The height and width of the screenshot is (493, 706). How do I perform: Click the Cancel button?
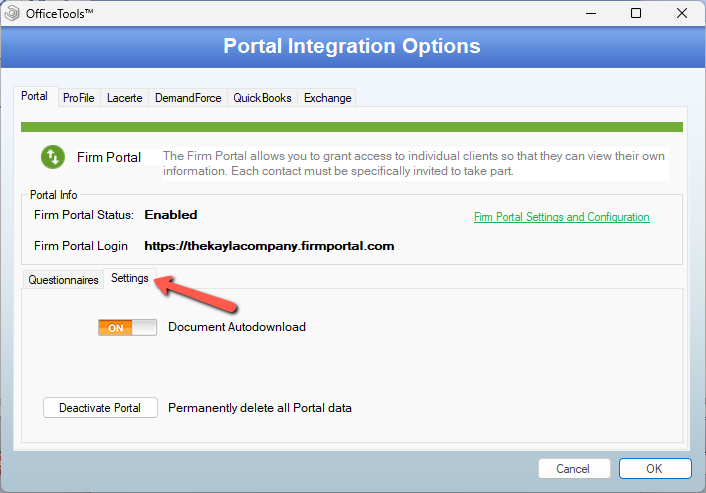coord(574,469)
